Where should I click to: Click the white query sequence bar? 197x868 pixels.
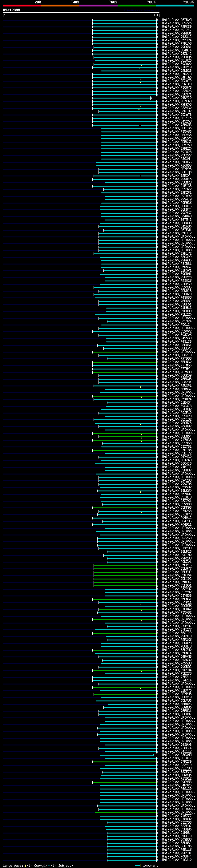(x=81, y=13)
